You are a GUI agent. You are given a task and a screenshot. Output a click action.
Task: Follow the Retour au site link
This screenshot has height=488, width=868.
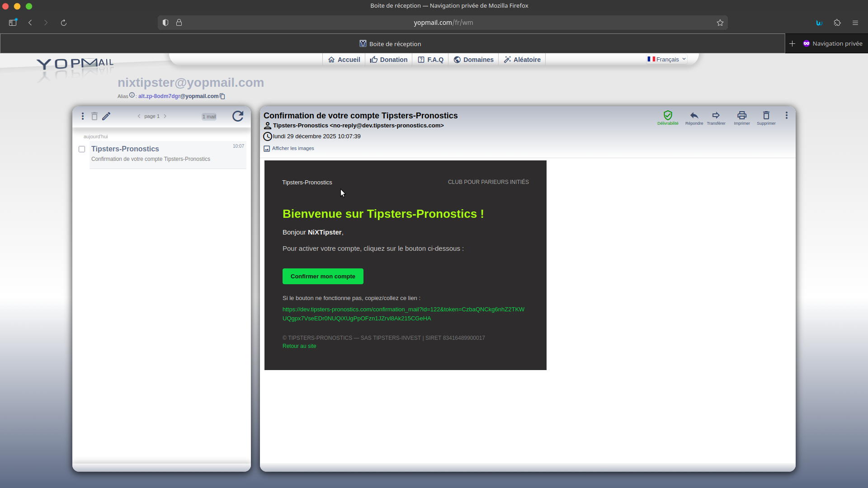[299, 346]
